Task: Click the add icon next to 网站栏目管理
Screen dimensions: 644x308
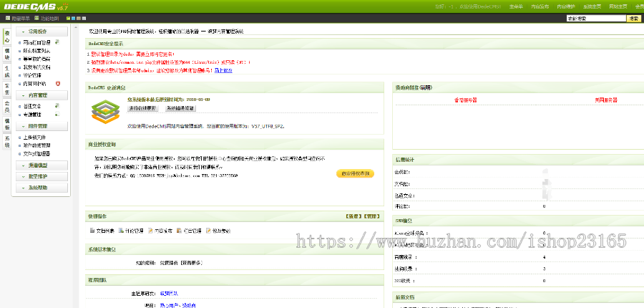Action: 57,42
